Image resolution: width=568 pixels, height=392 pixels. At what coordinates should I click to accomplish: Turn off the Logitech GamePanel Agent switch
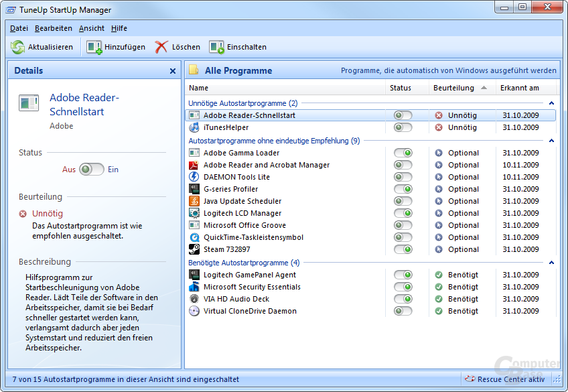point(403,275)
